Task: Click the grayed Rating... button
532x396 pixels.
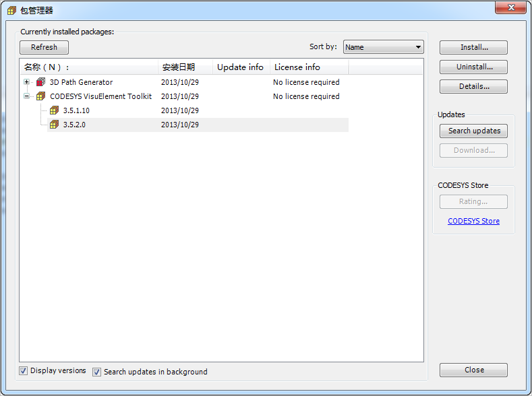Action: [473, 201]
